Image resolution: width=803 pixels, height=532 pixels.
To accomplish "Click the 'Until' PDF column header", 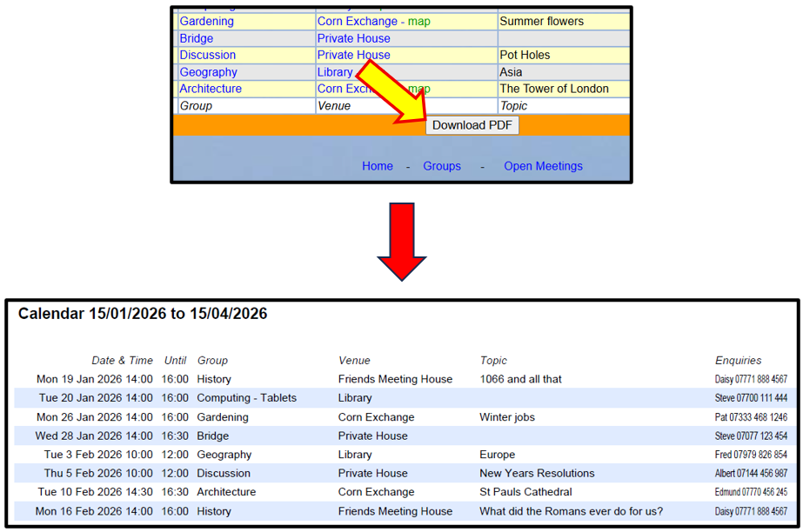I will pyautogui.click(x=175, y=361).
